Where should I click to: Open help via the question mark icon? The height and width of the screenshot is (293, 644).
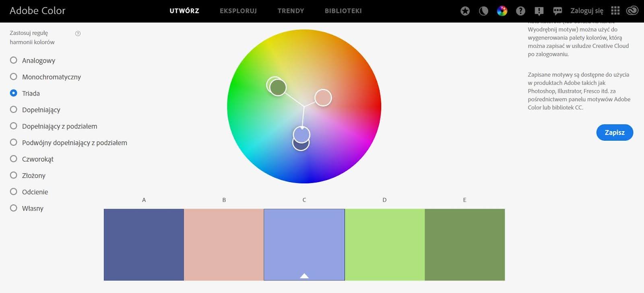click(x=520, y=11)
